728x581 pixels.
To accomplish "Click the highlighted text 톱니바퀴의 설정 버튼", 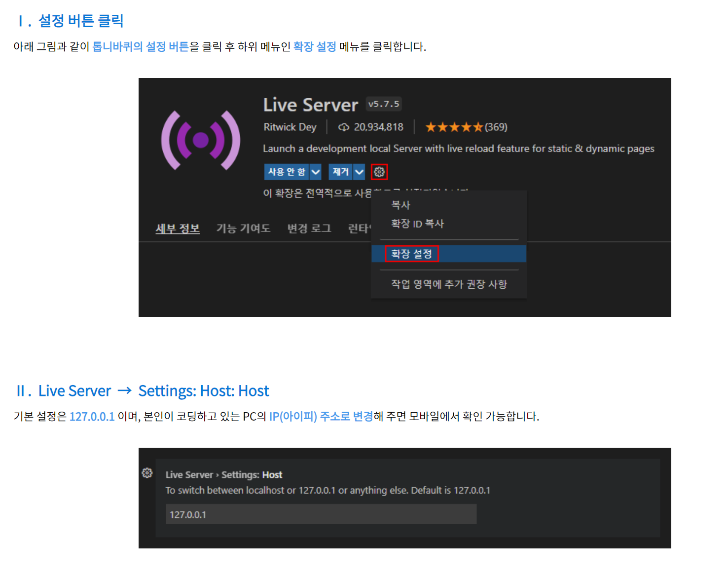I will (x=141, y=47).
